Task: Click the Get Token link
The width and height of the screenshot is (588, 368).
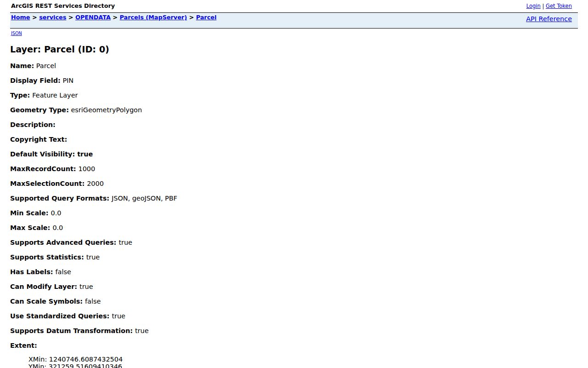Action: (x=559, y=6)
